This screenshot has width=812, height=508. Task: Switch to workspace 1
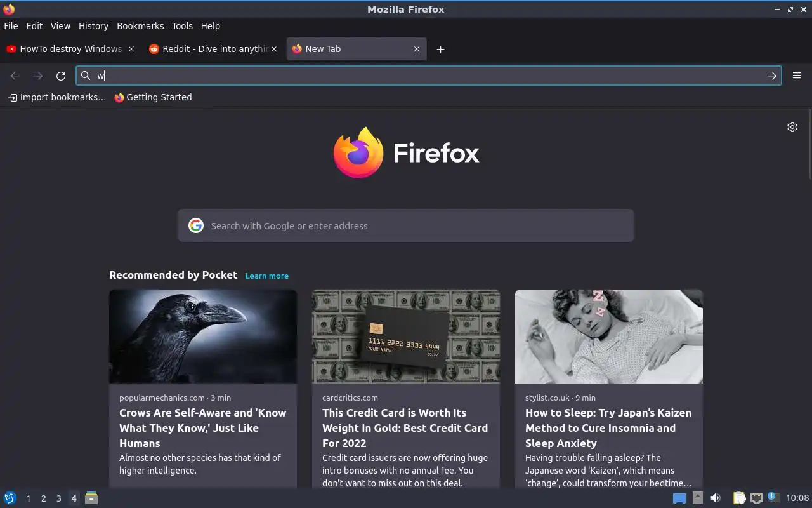pyautogui.click(x=28, y=498)
